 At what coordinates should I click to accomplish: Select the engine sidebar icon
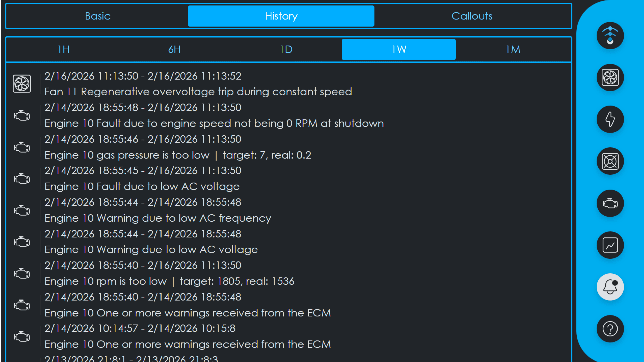coord(610,203)
